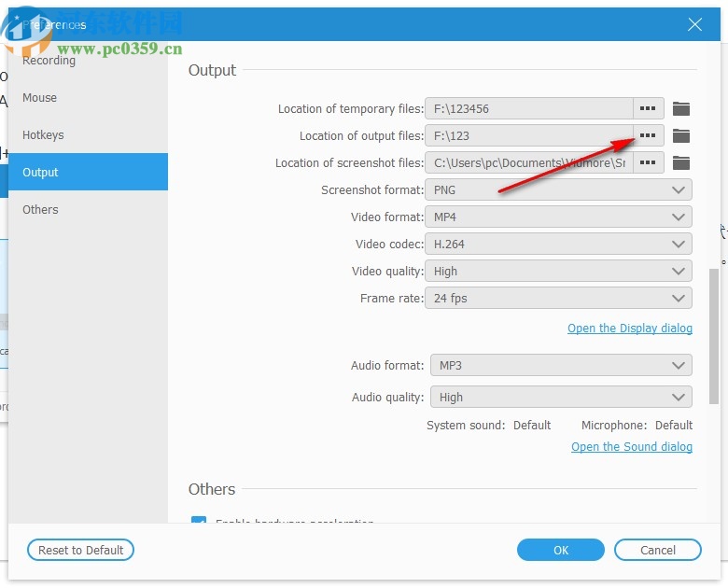The image size is (728, 588).
Task: Open temporary files folder icon
Action: (x=681, y=108)
